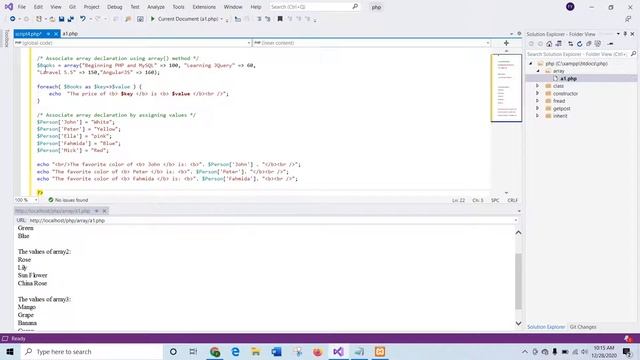Expand the inherit folder
The width and height of the screenshot is (640, 360).
click(538, 116)
